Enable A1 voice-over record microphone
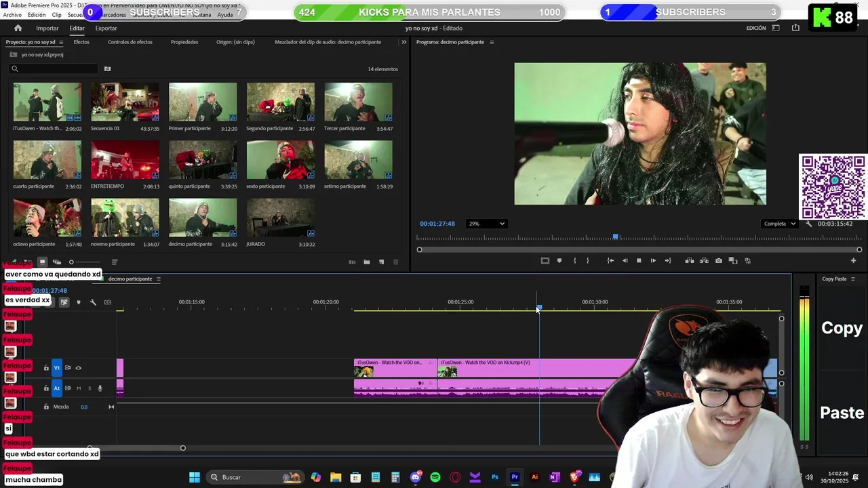The width and height of the screenshot is (868, 488). [x=100, y=388]
